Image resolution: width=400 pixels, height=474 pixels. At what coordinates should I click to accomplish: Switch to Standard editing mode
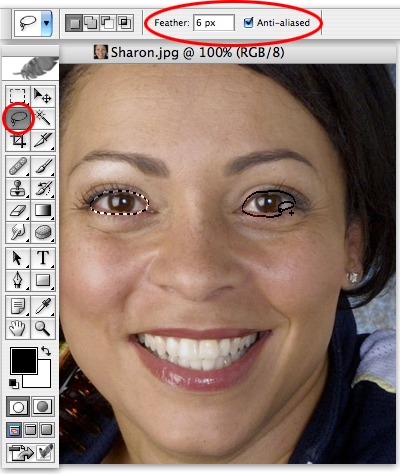click(x=18, y=407)
